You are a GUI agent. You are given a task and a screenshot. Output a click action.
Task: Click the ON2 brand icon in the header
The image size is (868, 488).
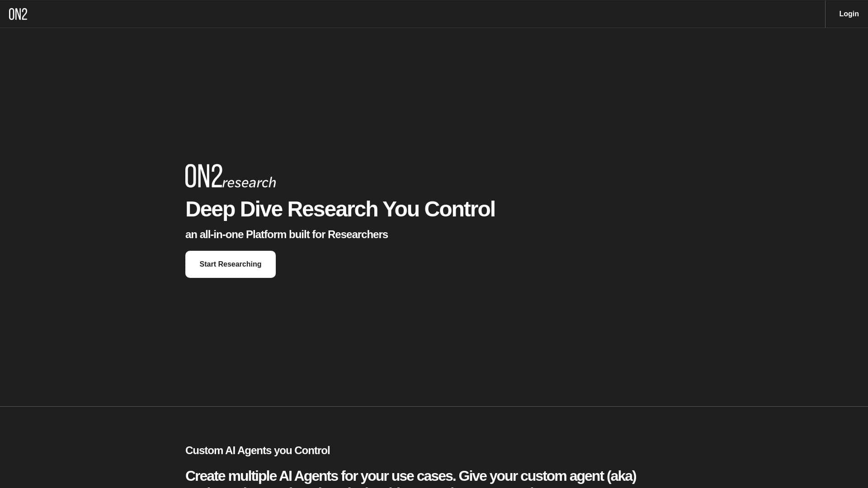click(18, 14)
